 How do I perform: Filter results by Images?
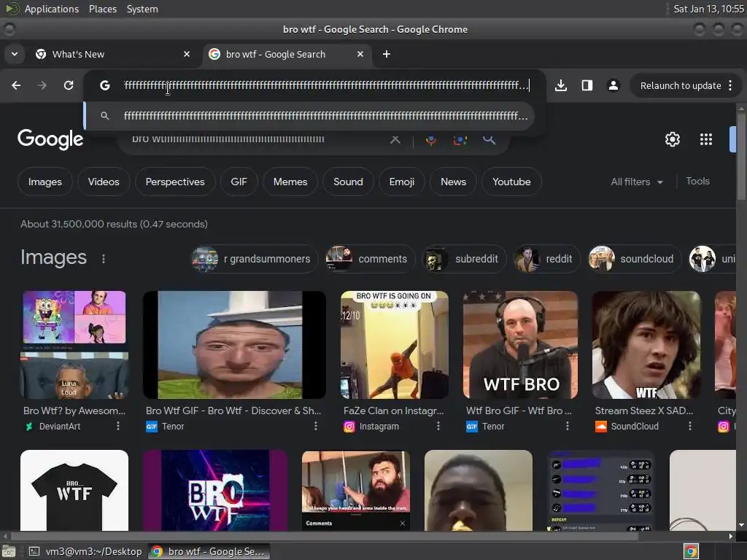(x=44, y=182)
